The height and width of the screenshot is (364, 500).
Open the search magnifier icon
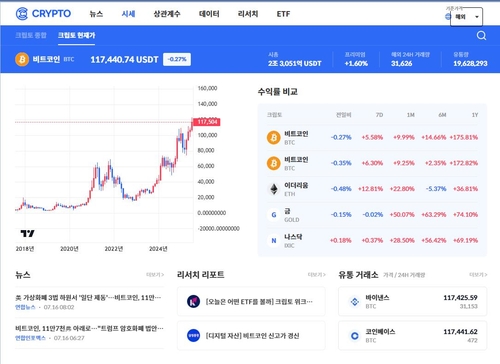tap(481, 35)
